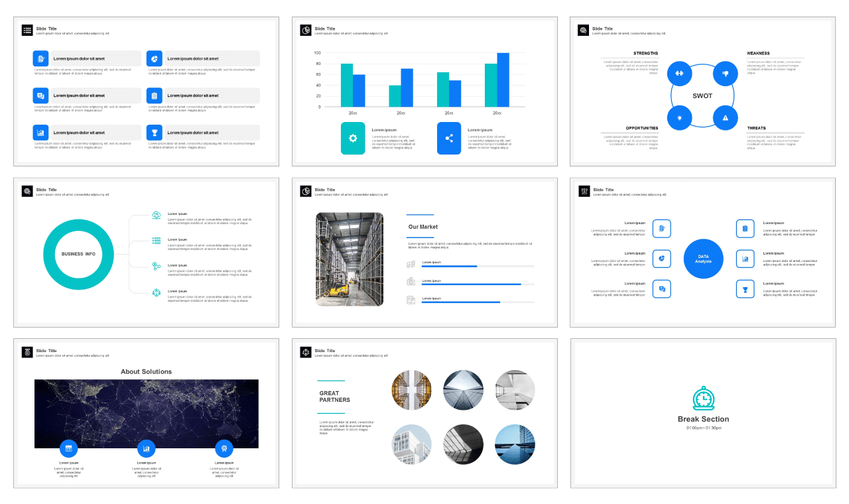Click the THREATS heading
Image resolution: width=849 pixels, height=504 pixels.
[x=756, y=128]
